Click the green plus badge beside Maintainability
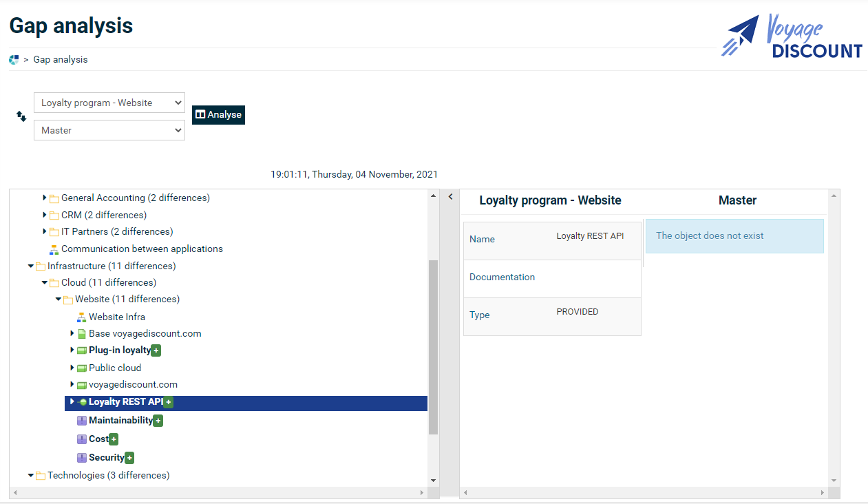The image size is (868, 504). [158, 421]
